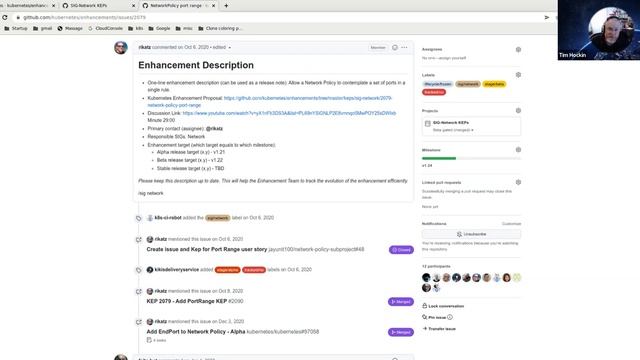
Task: Open the Milestone gear settings
Action: (518, 150)
